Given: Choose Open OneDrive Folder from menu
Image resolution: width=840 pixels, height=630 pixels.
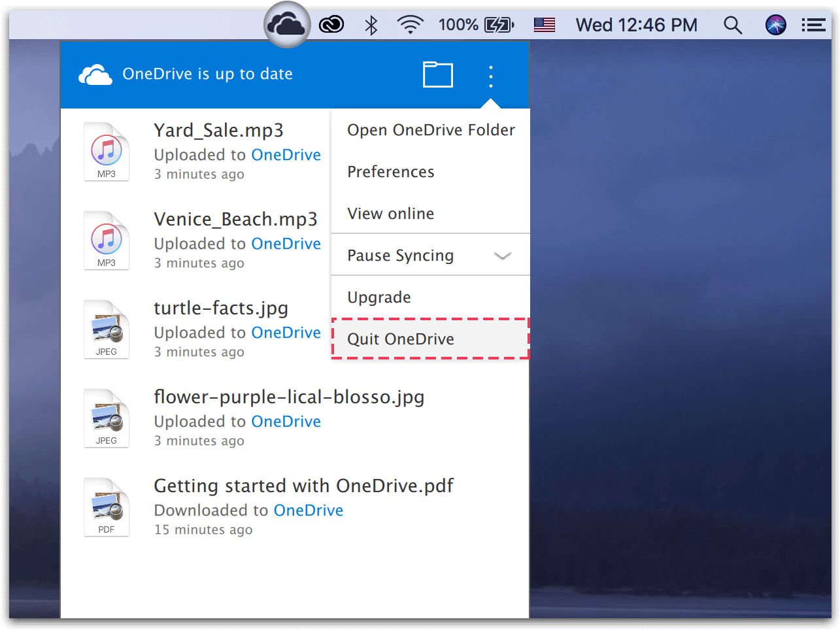Looking at the screenshot, I should tap(431, 130).
